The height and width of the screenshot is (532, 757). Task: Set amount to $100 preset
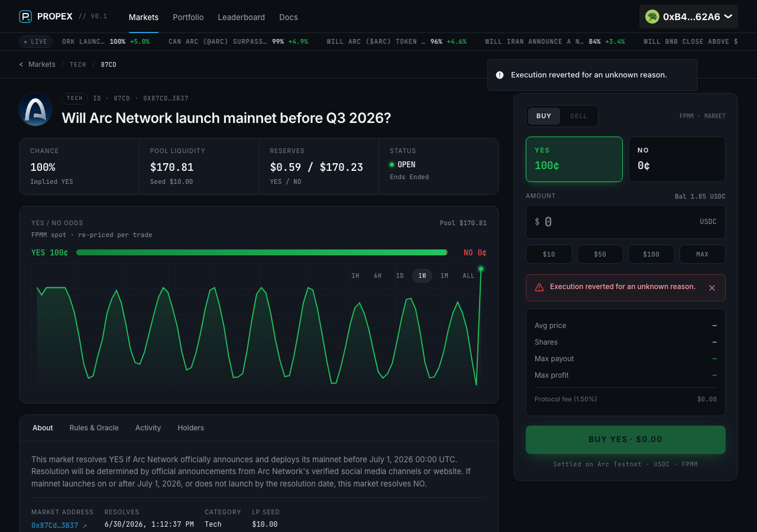pos(651,254)
